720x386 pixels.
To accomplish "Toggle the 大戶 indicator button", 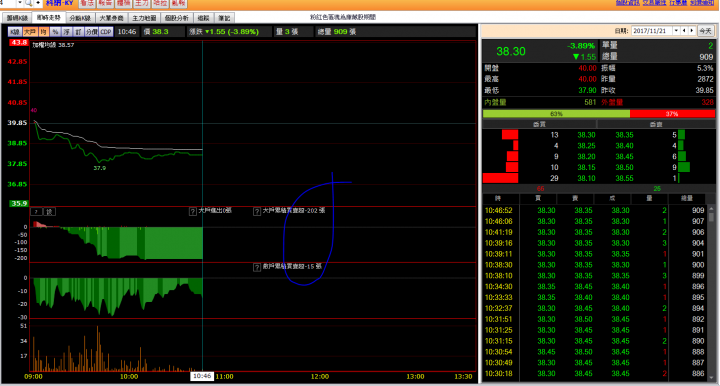I will (30, 32).
